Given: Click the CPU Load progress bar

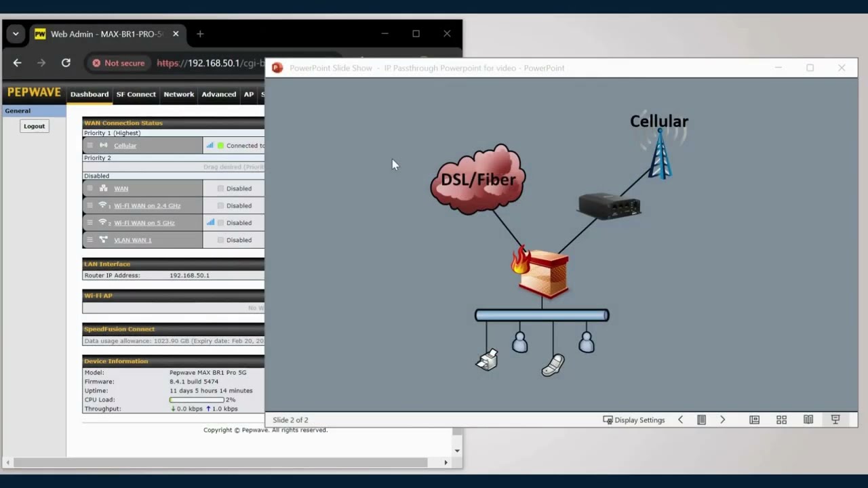Looking at the screenshot, I should point(197,400).
